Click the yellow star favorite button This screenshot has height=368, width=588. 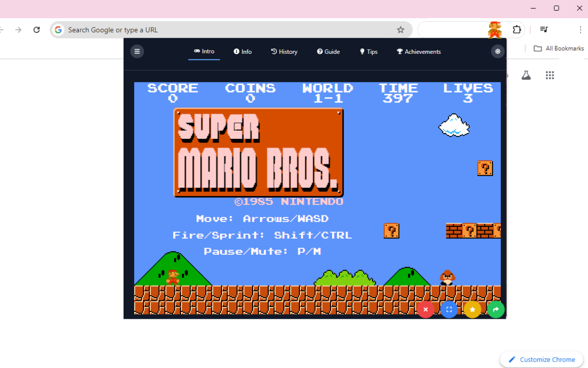[472, 310]
